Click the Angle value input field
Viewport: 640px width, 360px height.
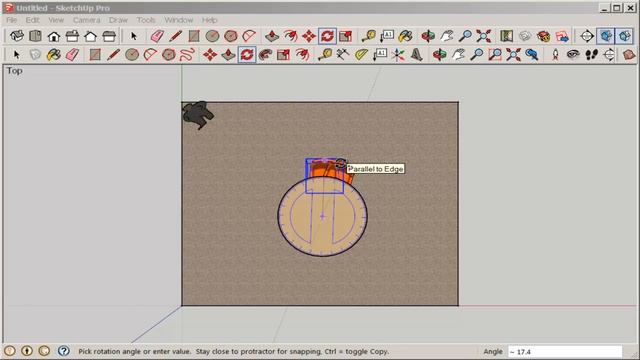pyautogui.click(x=565, y=351)
